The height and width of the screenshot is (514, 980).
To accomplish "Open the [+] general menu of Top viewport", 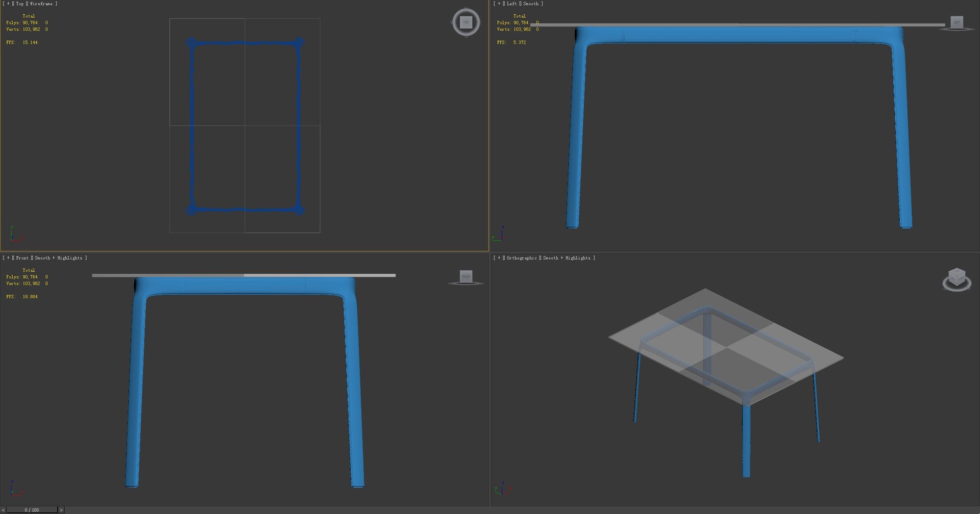I will (8, 4).
